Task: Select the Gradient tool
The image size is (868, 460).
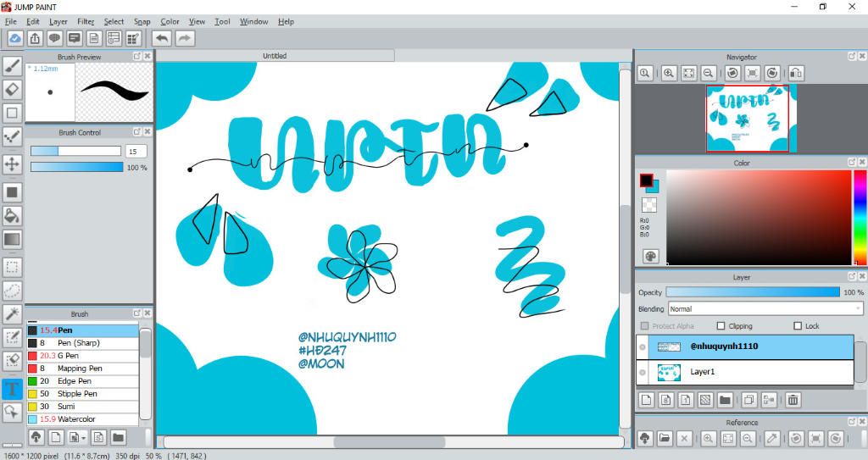Action: (x=12, y=239)
